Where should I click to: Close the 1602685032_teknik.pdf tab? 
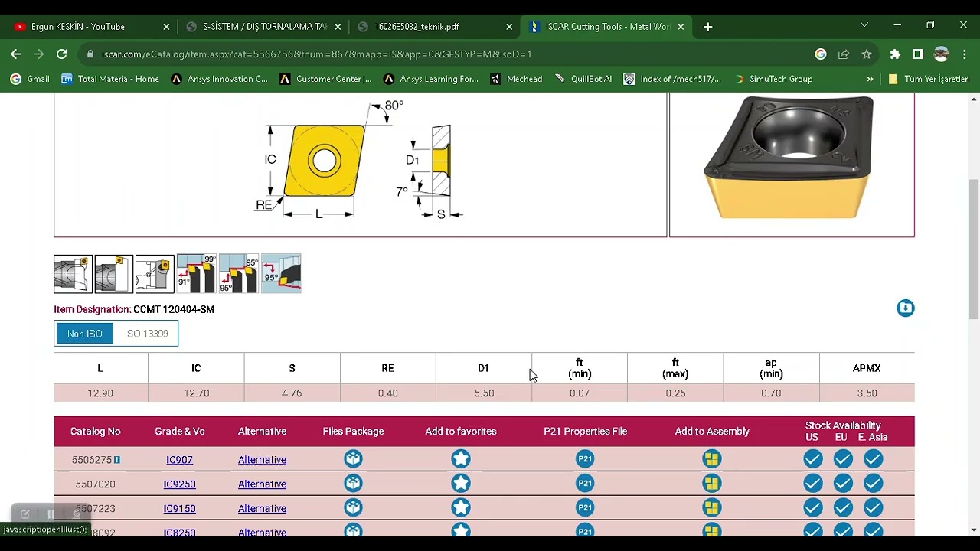(x=509, y=27)
